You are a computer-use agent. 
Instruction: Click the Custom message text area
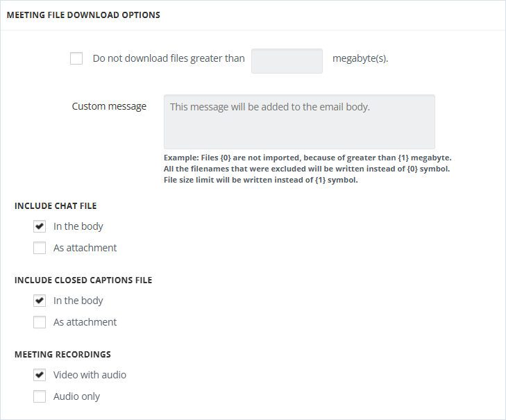(299, 121)
